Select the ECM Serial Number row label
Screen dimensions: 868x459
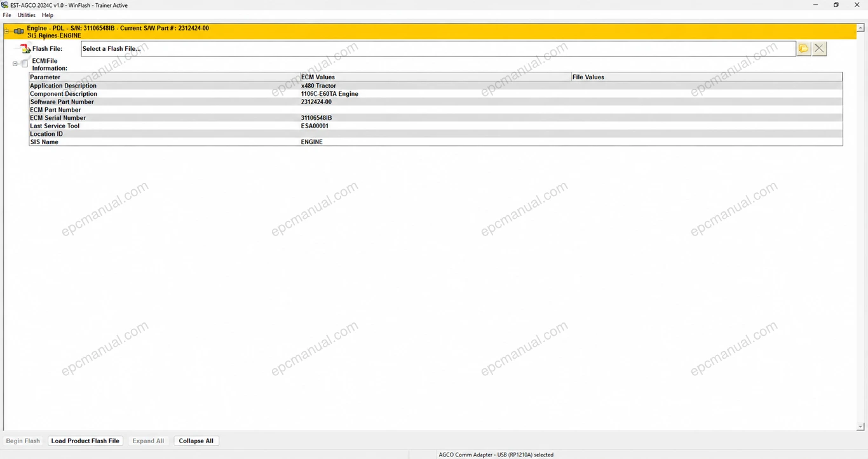[58, 118]
